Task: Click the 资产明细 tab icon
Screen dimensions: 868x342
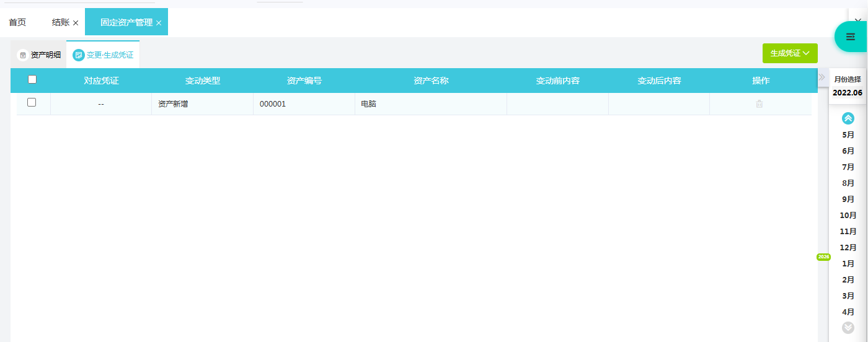Action: tap(23, 55)
